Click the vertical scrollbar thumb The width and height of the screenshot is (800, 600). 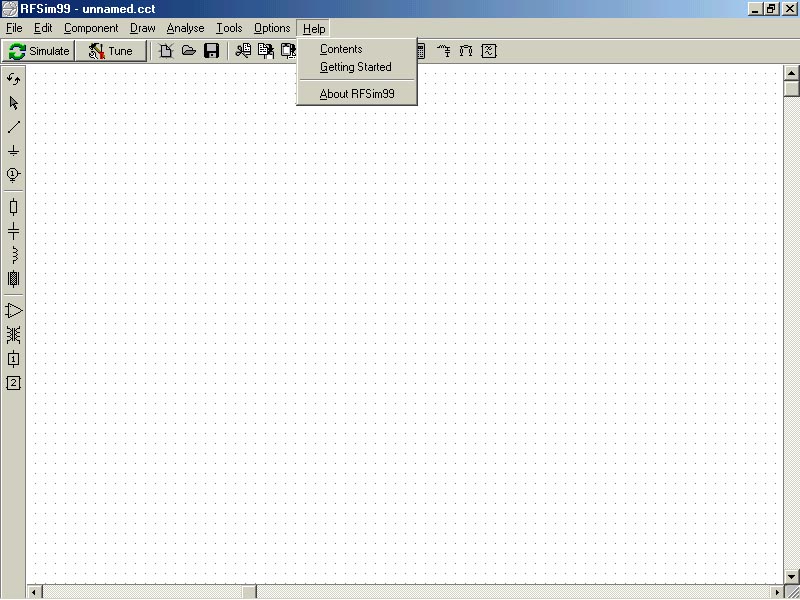pyautogui.click(x=791, y=89)
